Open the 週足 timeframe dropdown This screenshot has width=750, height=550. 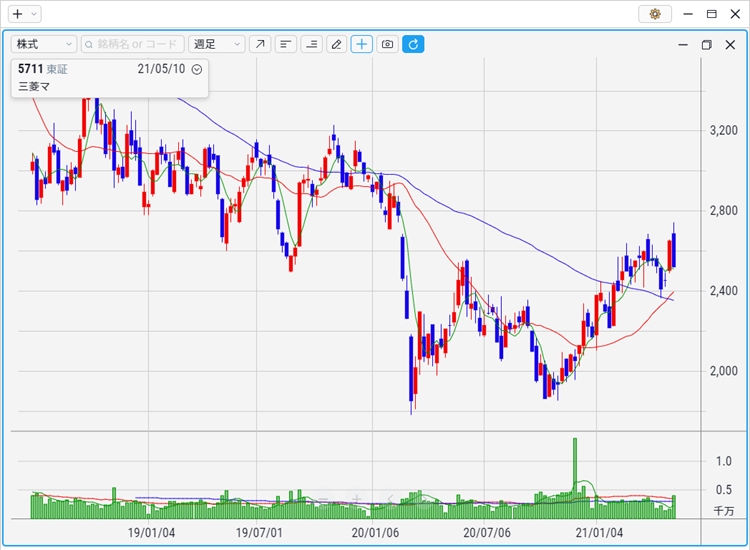tap(217, 44)
